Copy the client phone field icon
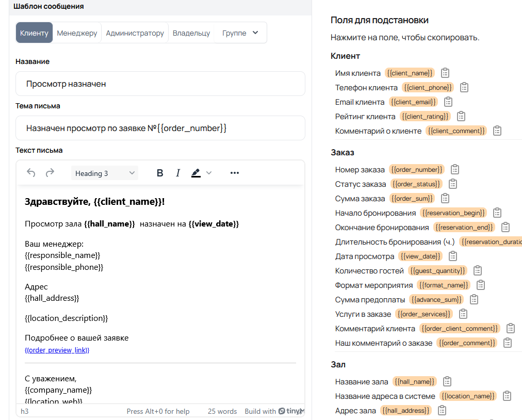The height and width of the screenshot is (420, 522). pos(464,88)
